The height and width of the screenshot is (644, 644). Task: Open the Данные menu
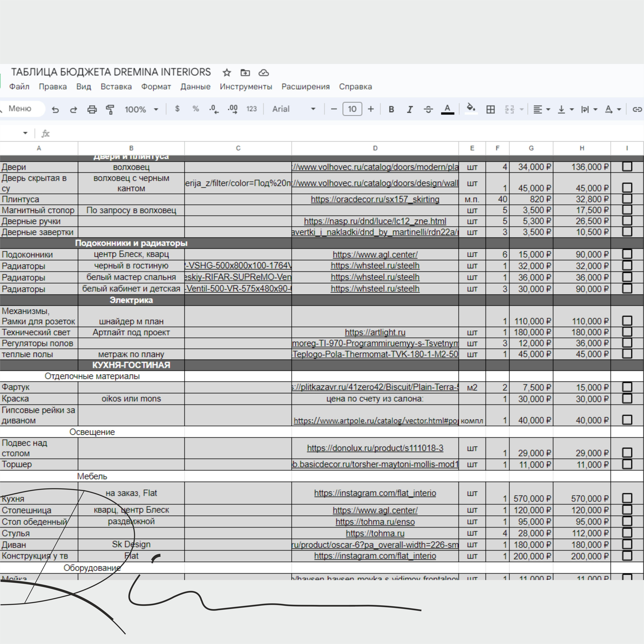(x=195, y=87)
